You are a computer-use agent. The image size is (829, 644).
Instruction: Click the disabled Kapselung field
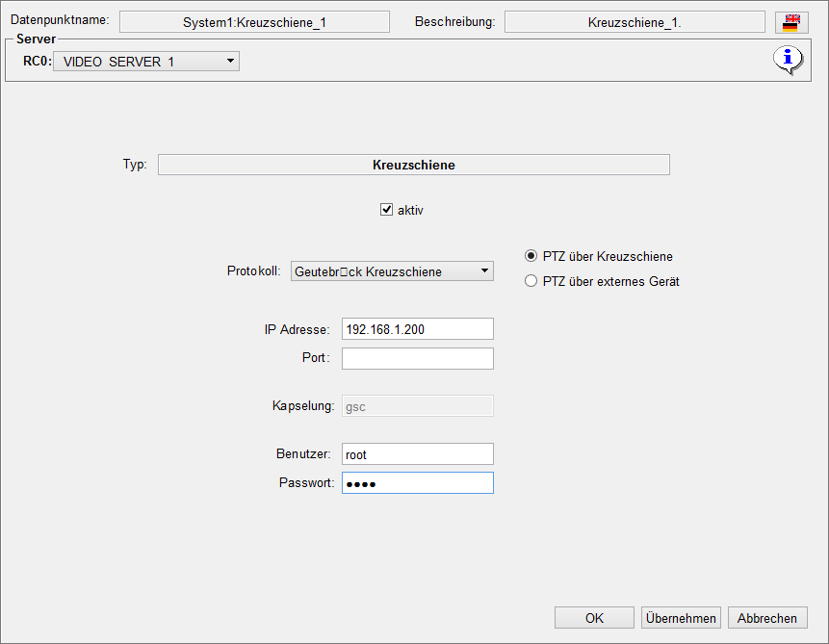coord(417,406)
